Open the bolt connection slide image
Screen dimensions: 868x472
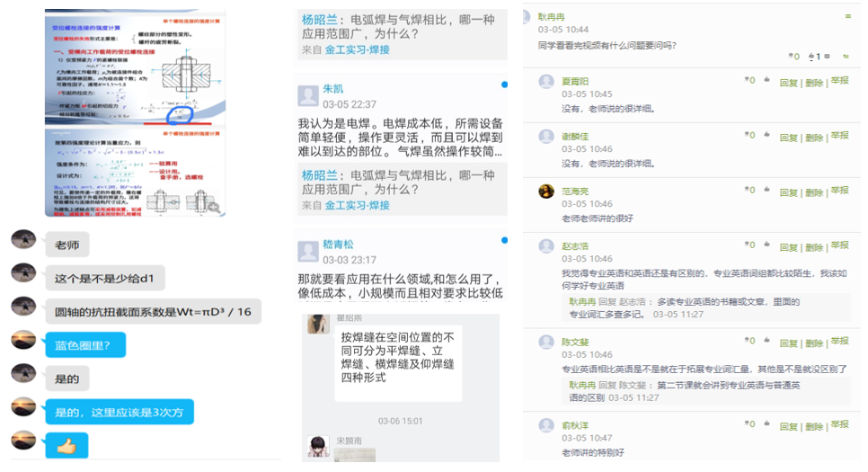coord(135,112)
